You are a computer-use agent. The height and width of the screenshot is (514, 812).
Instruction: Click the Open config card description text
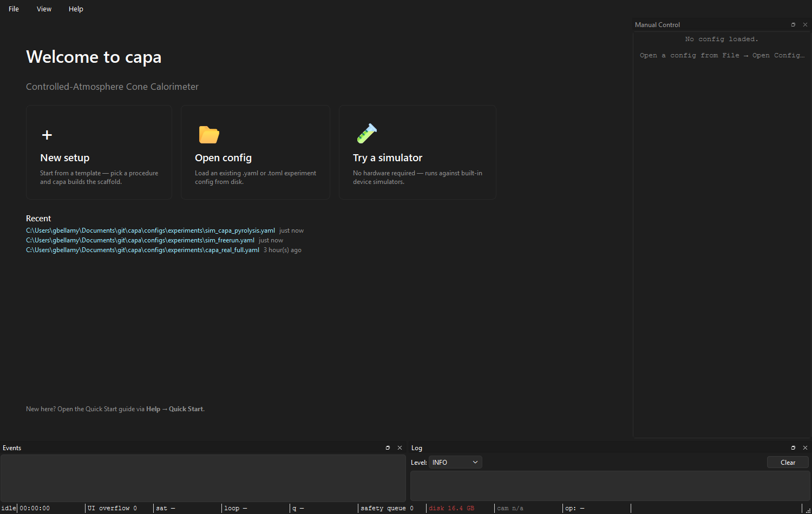pos(256,177)
